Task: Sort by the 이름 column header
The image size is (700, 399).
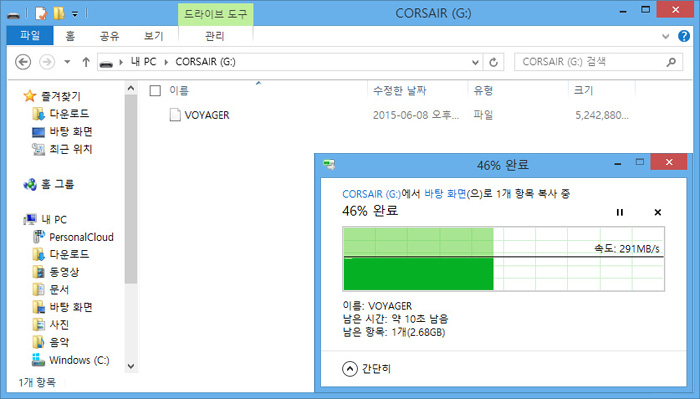Action: tap(179, 91)
